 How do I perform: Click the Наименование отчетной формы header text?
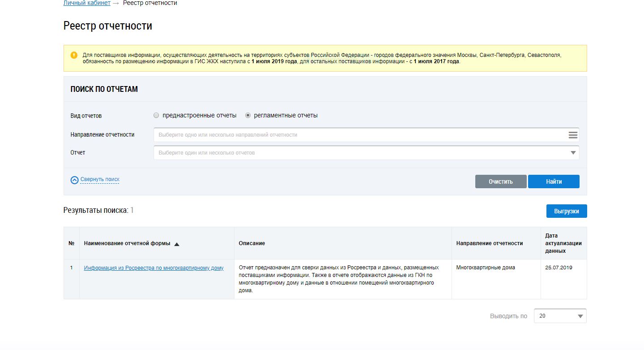127,243
